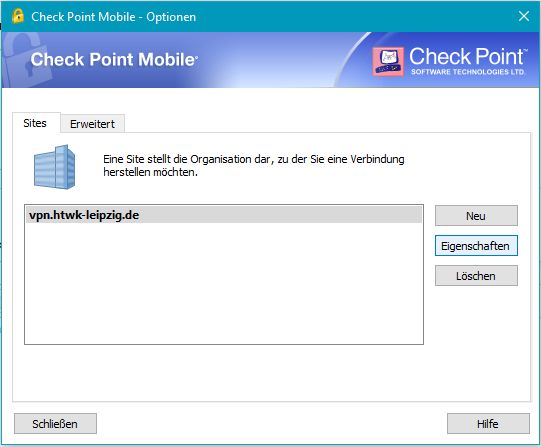Select the vpn.htwk-leipzig.de site entry
This screenshot has width=541, height=447.
[x=224, y=215]
